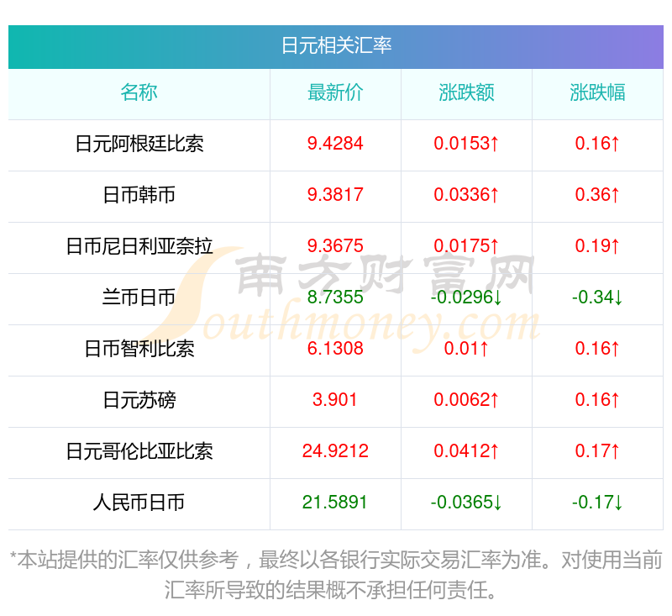Click the 最新价 column header
This screenshot has height=616, width=672.
tap(335, 92)
